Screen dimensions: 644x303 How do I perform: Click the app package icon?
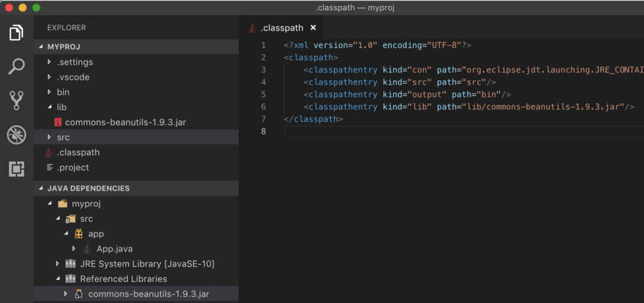coord(78,234)
